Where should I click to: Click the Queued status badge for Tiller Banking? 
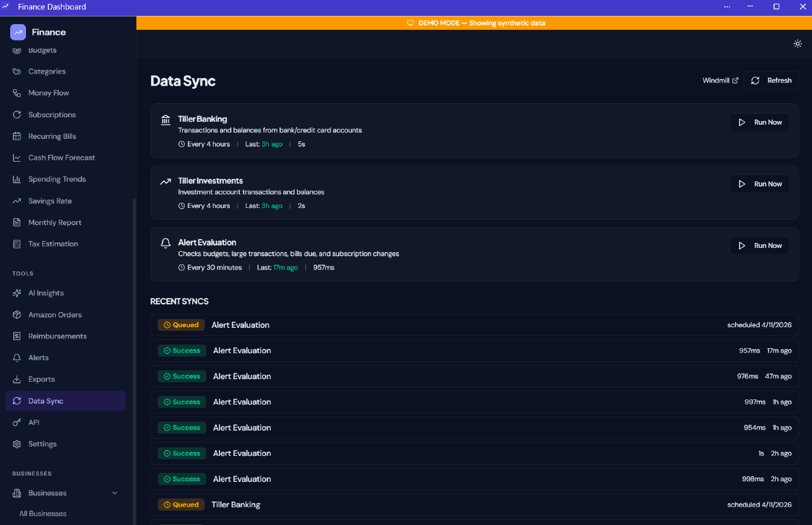181,504
